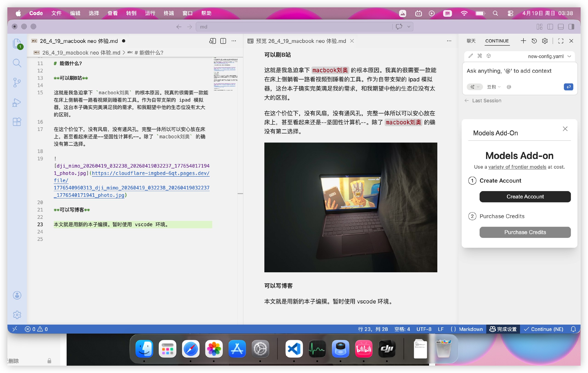View Continue session history icon

pos(534,41)
